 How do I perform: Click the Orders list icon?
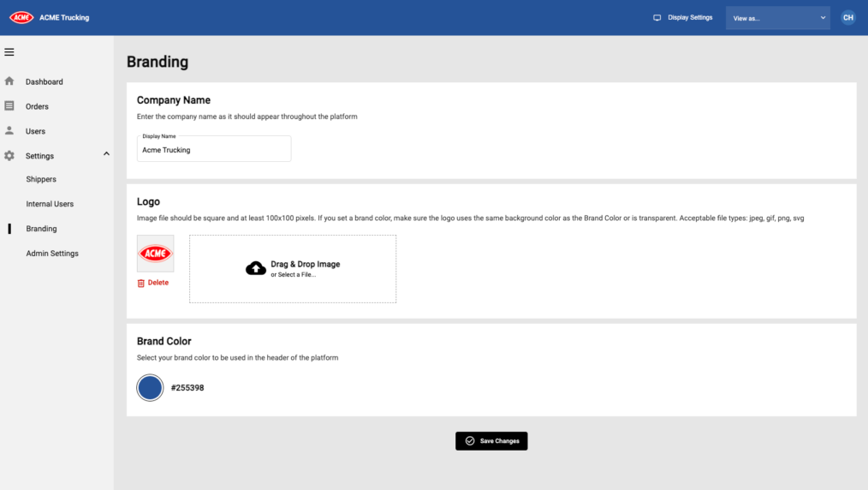pyautogui.click(x=9, y=105)
